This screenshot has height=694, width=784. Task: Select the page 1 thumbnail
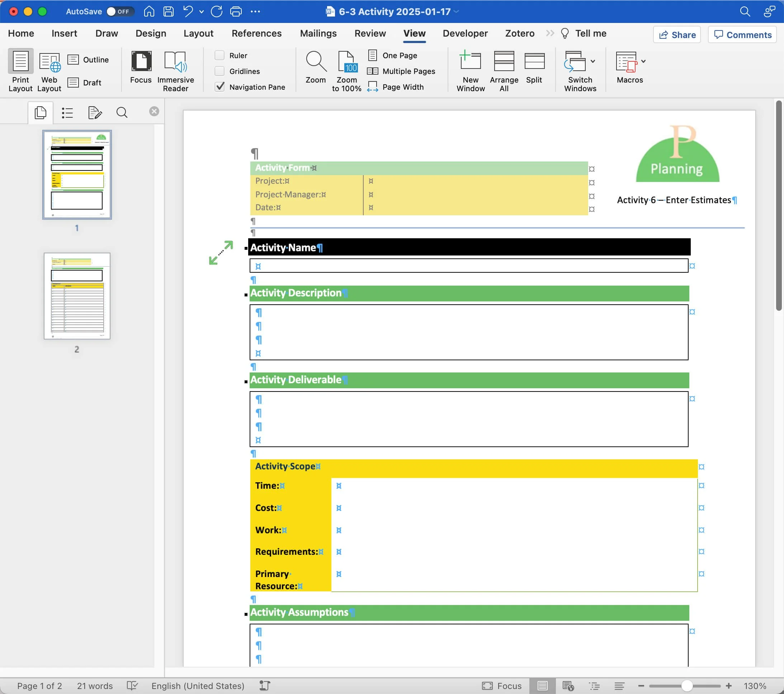coord(77,175)
